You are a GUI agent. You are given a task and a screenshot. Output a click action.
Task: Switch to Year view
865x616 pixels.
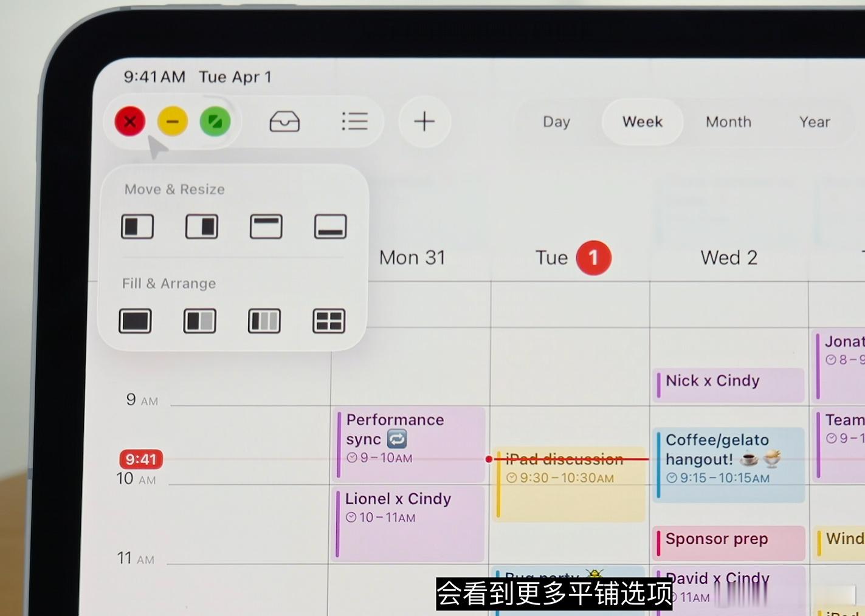pos(815,122)
